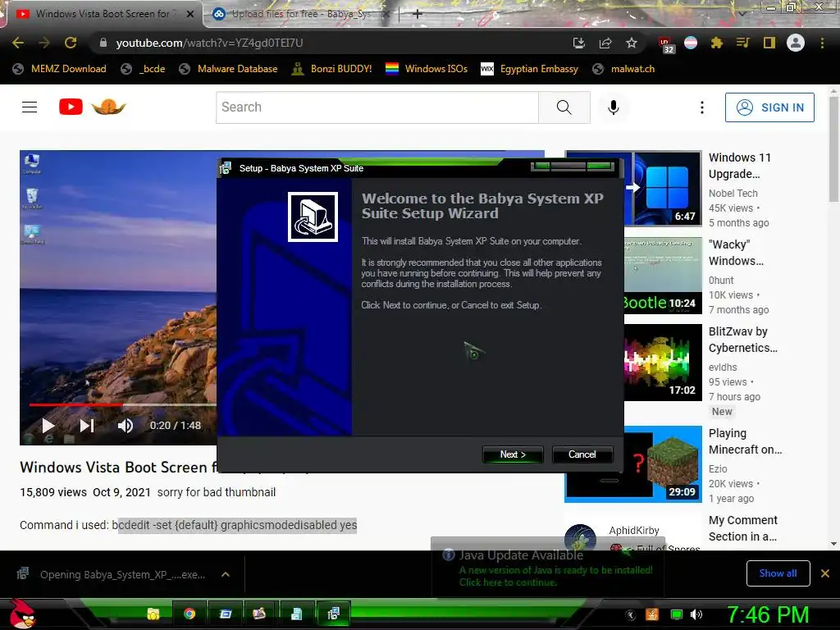The width and height of the screenshot is (840, 630).
Task: Open the Java update tray icon
Action: 652,615
